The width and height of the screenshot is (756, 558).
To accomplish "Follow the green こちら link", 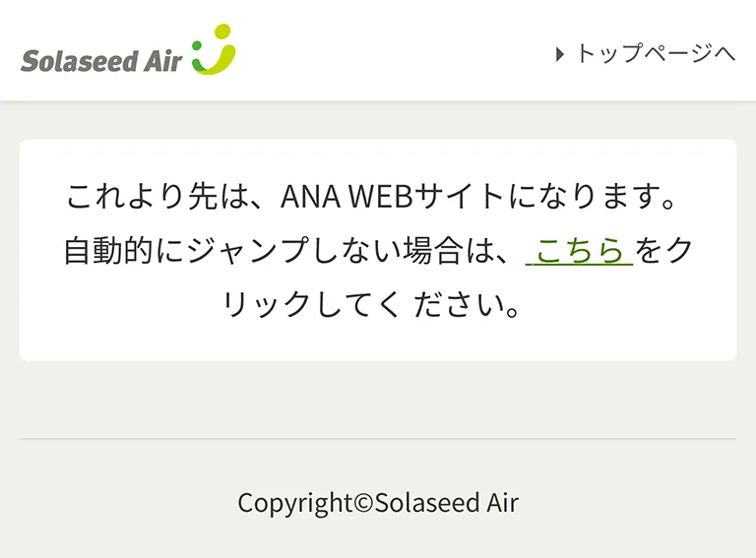I will tap(580, 251).
